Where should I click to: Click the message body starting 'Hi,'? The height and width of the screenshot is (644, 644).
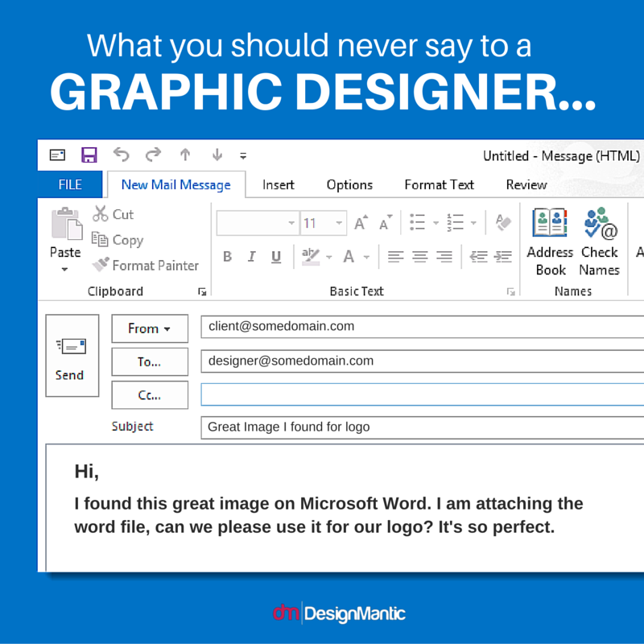tap(345, 508)
